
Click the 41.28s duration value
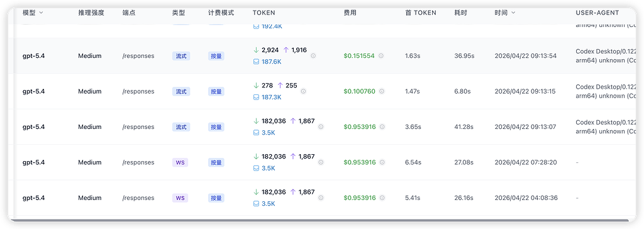pyautogui.click(x=464, y=126)
